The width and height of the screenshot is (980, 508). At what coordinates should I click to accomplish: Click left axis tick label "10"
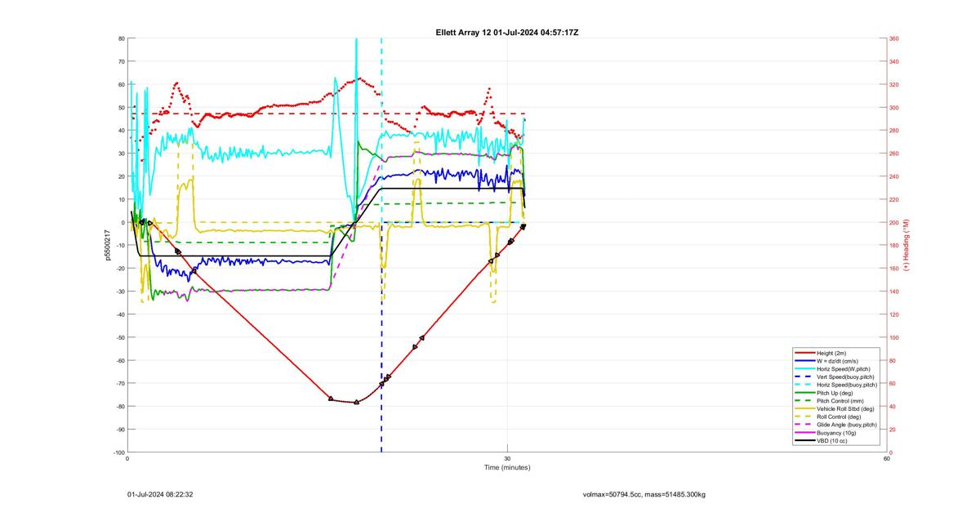point(121,199)
